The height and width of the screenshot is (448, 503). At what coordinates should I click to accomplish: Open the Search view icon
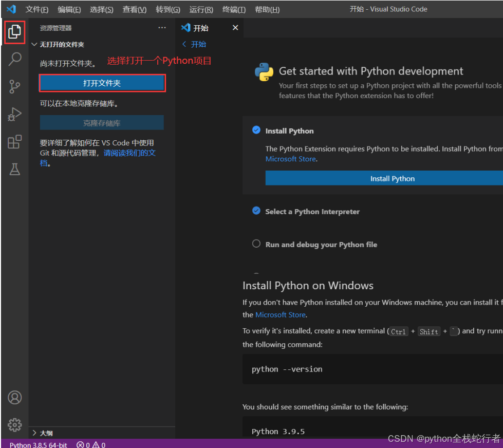[14, 59]
